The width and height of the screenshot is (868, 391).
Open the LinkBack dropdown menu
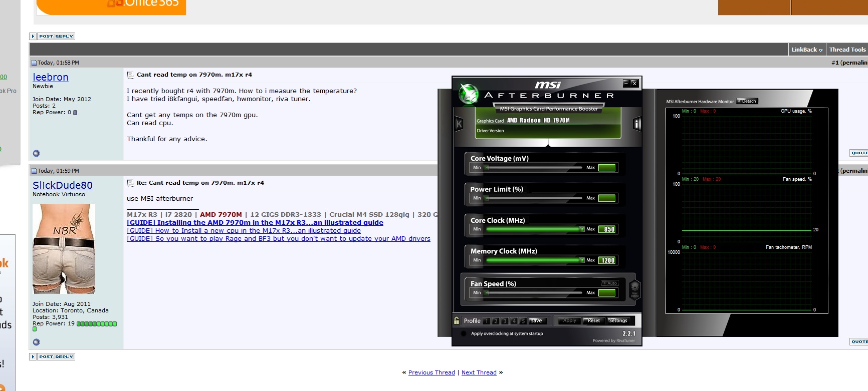tap(807, 50)
